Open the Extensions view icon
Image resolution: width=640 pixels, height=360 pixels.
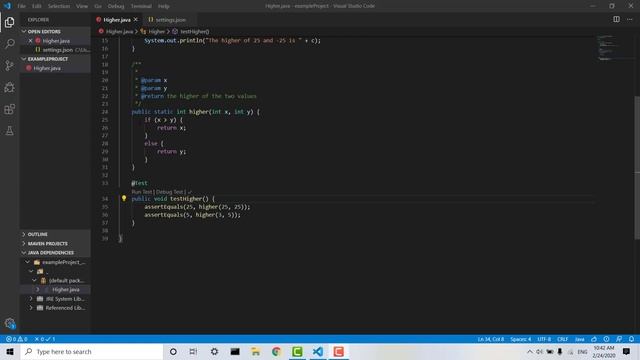[x=9, y=109]
